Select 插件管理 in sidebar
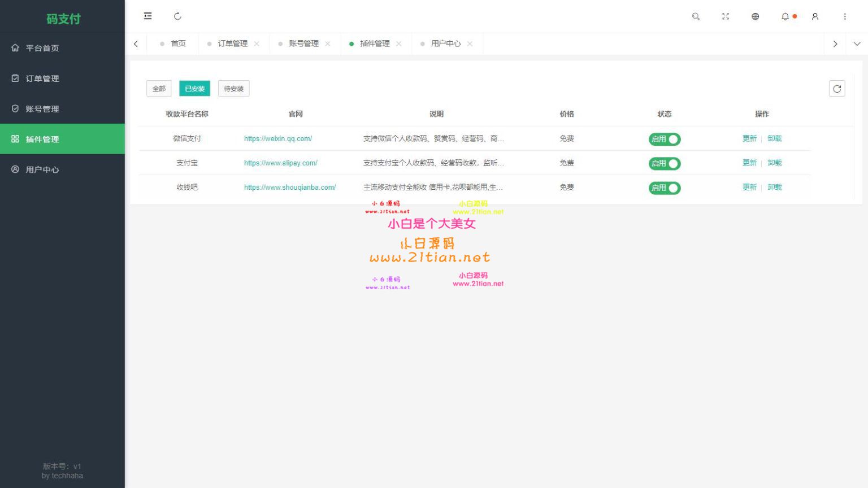Screen dimensions: 868x488 (x=62, y=139)
